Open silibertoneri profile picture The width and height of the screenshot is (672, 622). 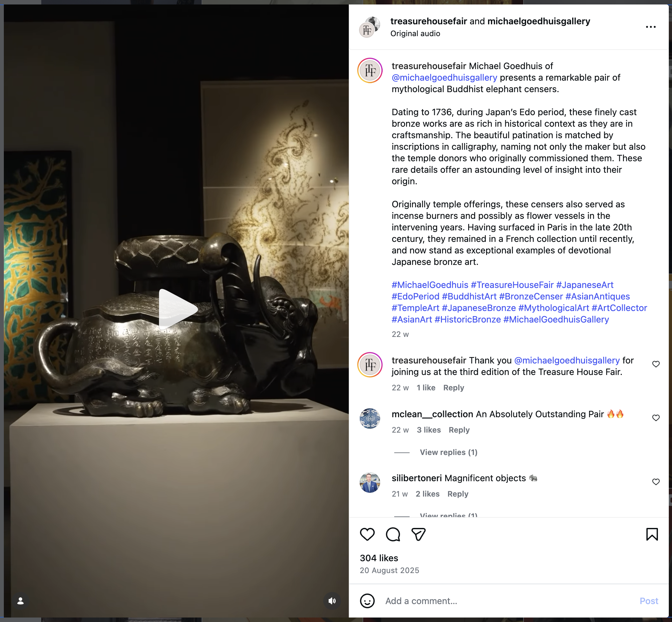point(370,482)
